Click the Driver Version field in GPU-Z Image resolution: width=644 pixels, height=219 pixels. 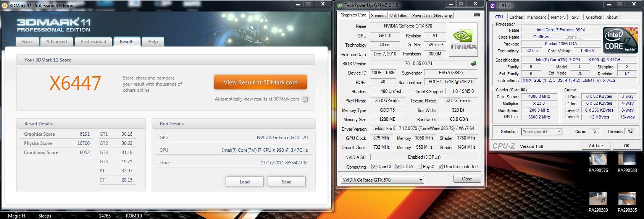click(424, 129)
